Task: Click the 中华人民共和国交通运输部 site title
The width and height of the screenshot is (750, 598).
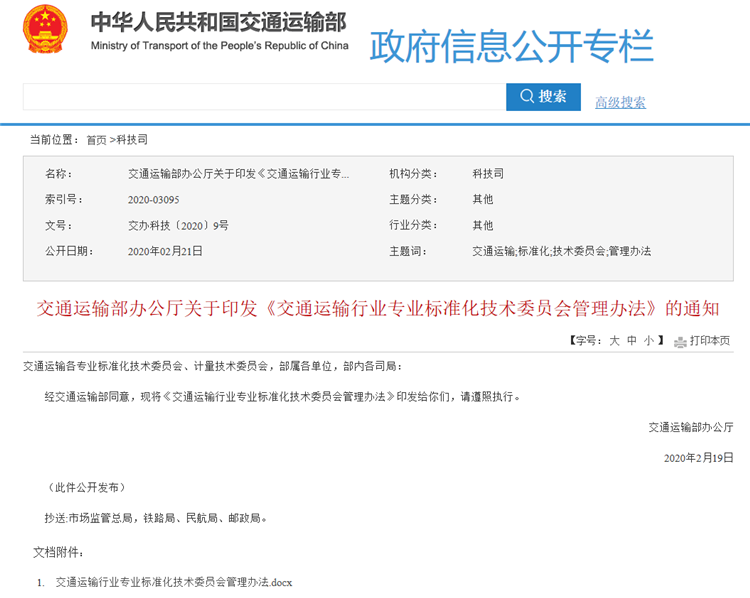Action: tap(218, 23)
